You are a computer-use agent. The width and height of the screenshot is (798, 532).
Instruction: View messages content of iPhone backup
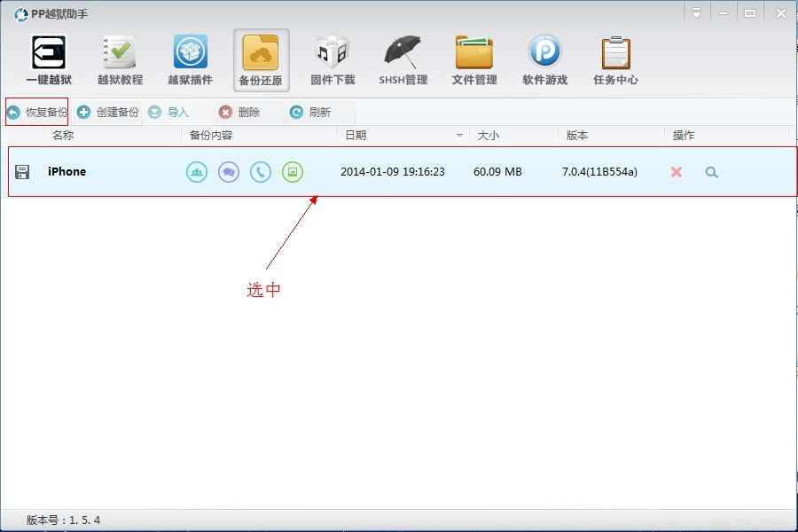[x=229, y=172]
